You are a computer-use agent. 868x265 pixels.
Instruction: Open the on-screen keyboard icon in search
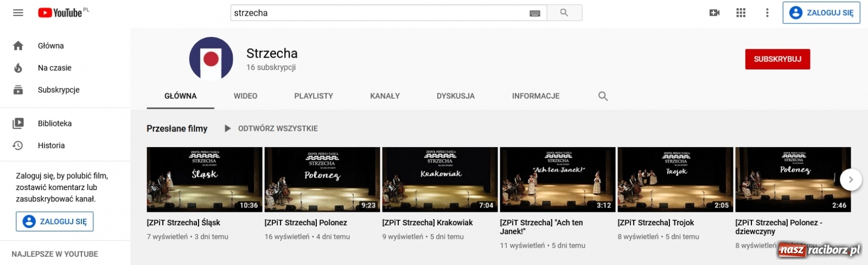click(x=534, y=13)
